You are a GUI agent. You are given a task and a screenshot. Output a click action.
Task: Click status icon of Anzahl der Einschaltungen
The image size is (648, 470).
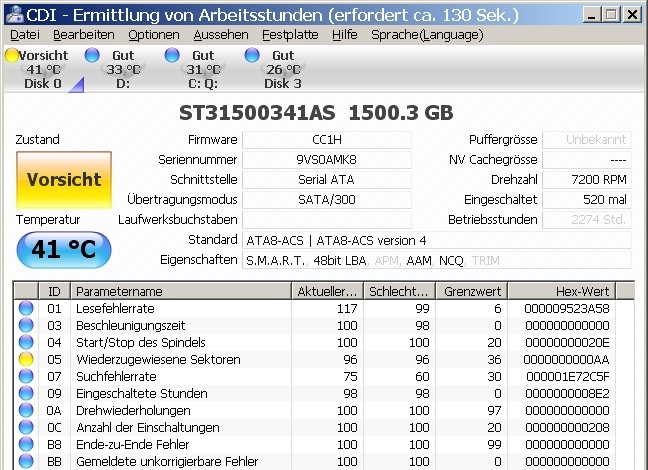click(26, 427)
